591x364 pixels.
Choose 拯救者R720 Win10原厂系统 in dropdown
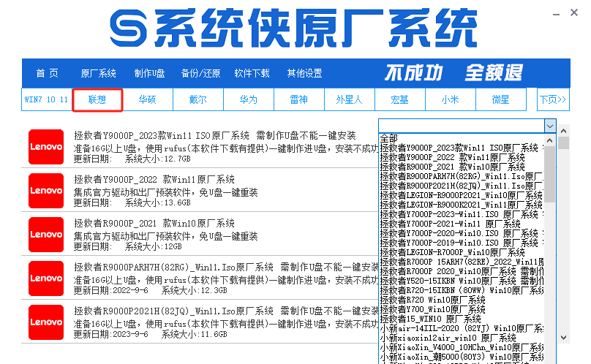(x=462, y=300)
